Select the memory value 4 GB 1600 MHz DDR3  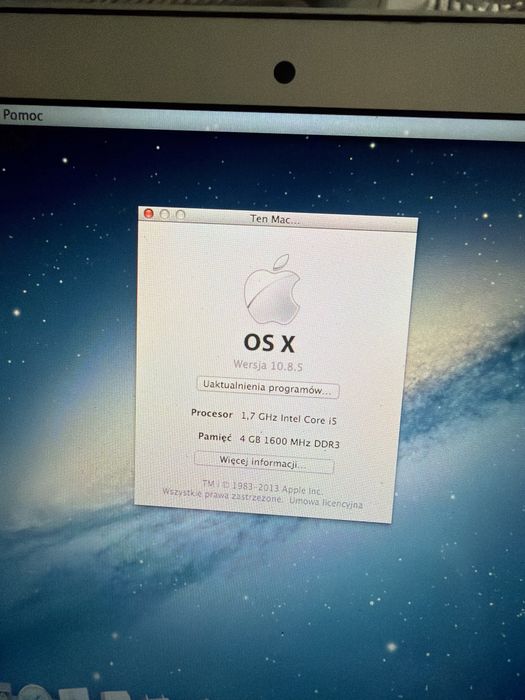(x=289, y=442)
